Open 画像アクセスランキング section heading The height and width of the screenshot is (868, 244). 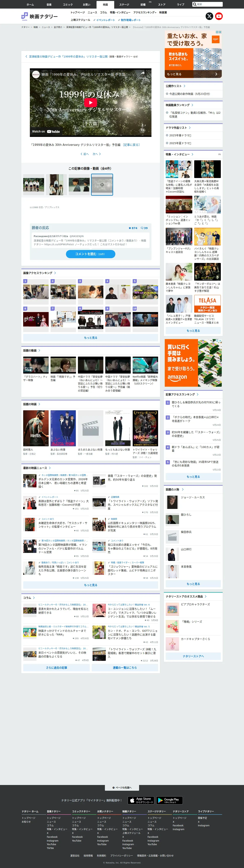pyautogui.click(x=39, y=273)
